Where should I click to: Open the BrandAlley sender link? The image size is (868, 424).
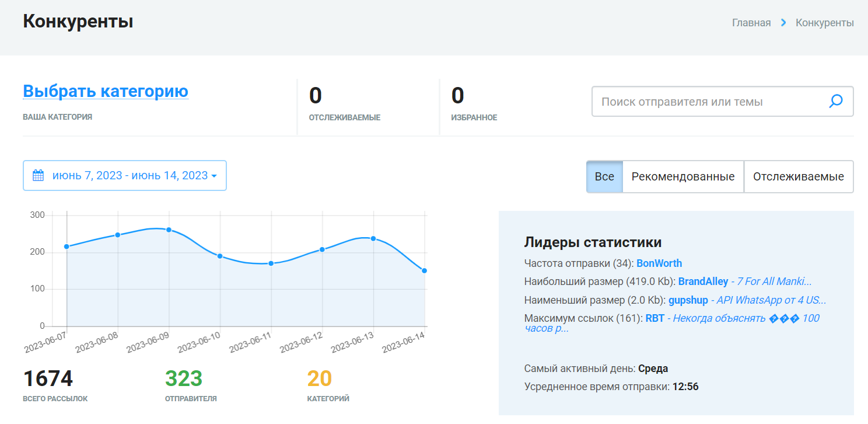(703, 281)
